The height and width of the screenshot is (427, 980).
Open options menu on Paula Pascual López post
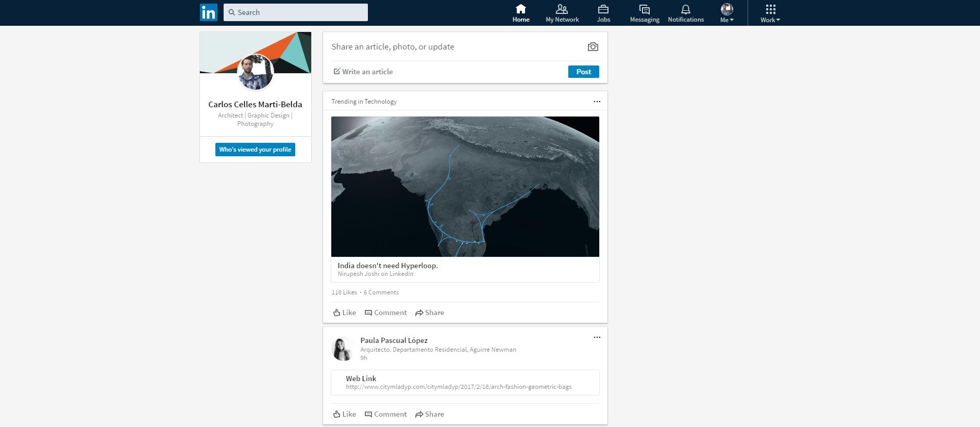[597, 337]
